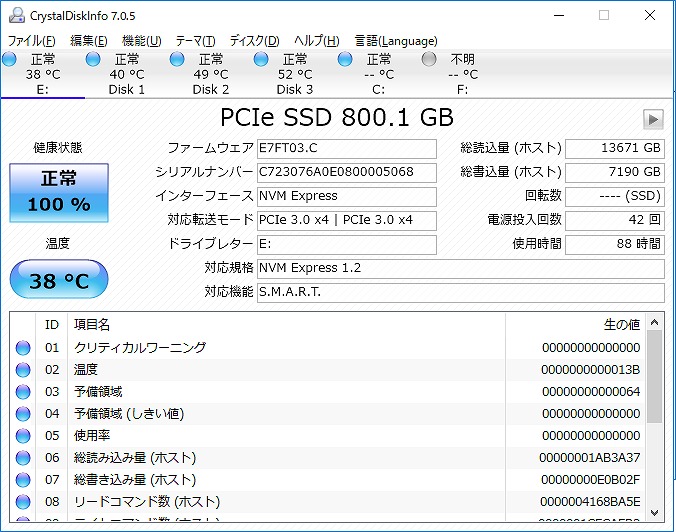Click the 38 °C temperature indicator
Image resolution: width=676 pixels, height=532 pixels.
[58, 280]
